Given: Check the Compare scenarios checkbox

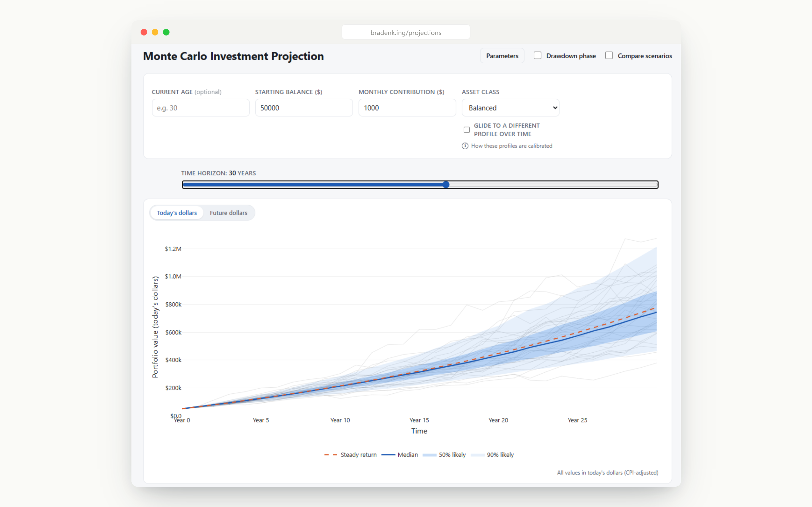Looking at the screenshot, I should pyautogui.click(x=609, y=55).
